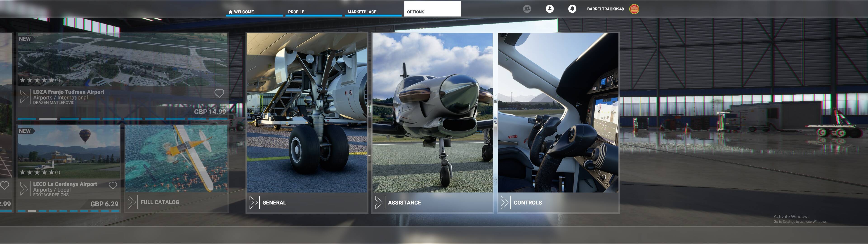Screen dimensions: 868x244
Task: Open Controls options tile
Action: tap(558, 123)
